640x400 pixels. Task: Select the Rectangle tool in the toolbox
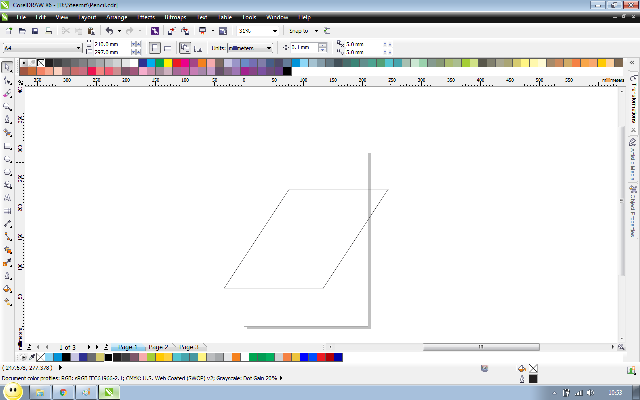pos(7,146)
